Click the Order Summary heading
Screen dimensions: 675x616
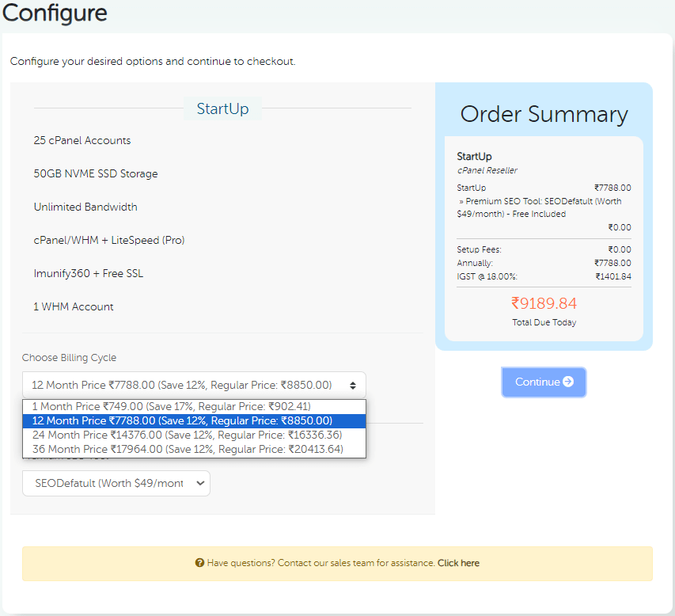543,115
